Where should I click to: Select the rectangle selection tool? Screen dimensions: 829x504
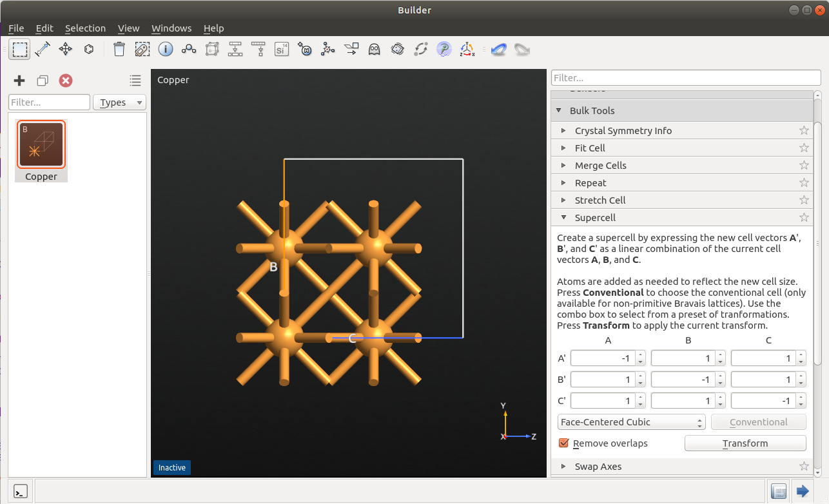click(19, 49)
